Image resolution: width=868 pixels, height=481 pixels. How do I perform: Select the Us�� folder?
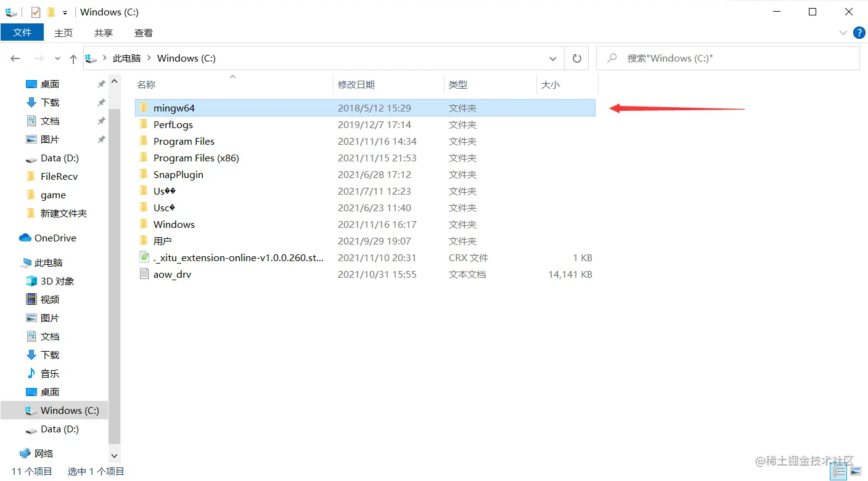pos(365,191)
